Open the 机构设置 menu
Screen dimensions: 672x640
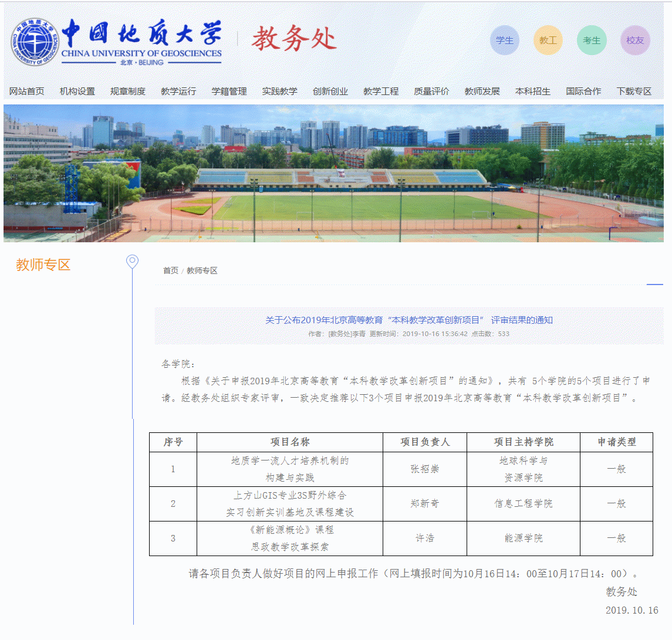click(x=77, y=92)
